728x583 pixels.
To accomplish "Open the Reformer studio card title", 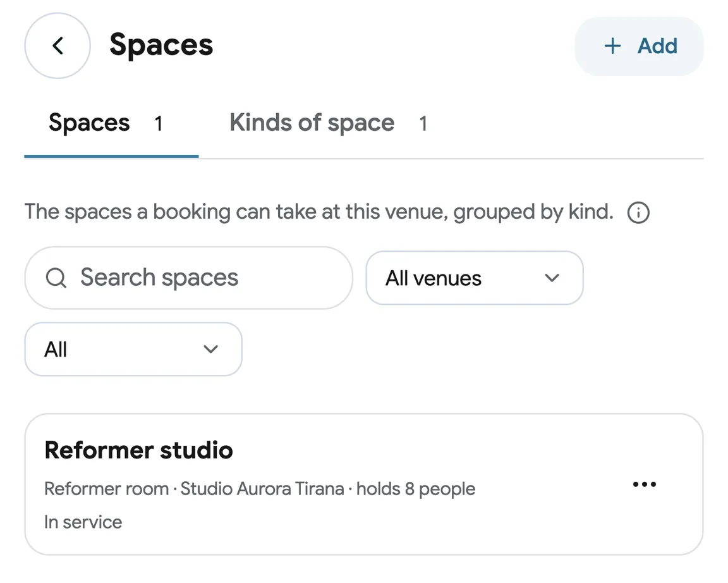I will [138, 450].
